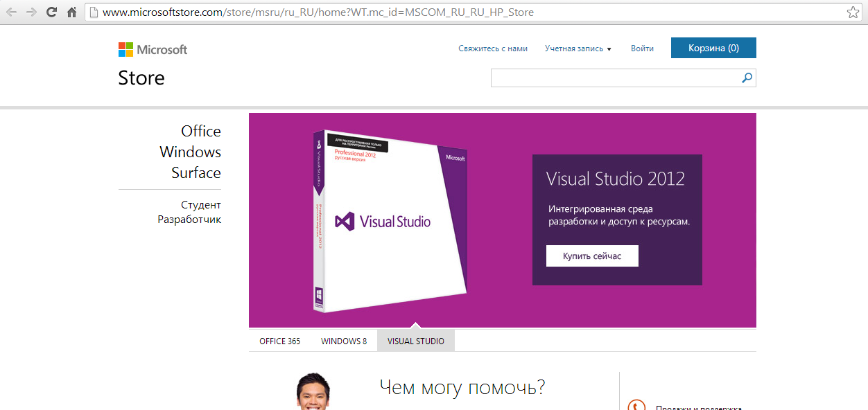The width and height of the screenshot is (868, 410).
Task: Open the Корзина (0) cart button
Action: pyautogui.click(x=713, y=48)
